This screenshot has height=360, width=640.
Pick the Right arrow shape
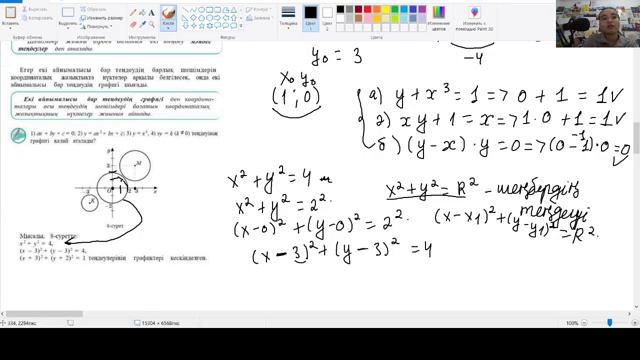[218, 18]
